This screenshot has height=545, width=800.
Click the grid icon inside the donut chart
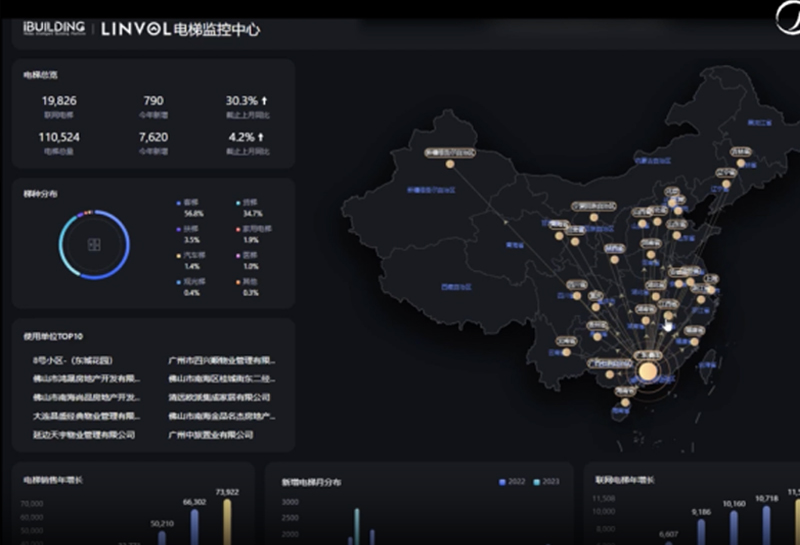[x=94, y=245]
